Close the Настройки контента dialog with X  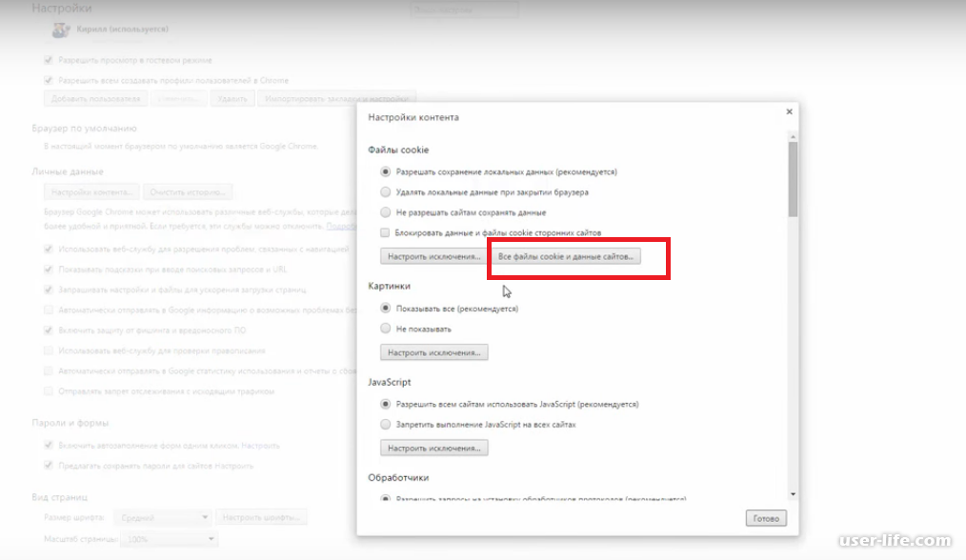[789, 111]
